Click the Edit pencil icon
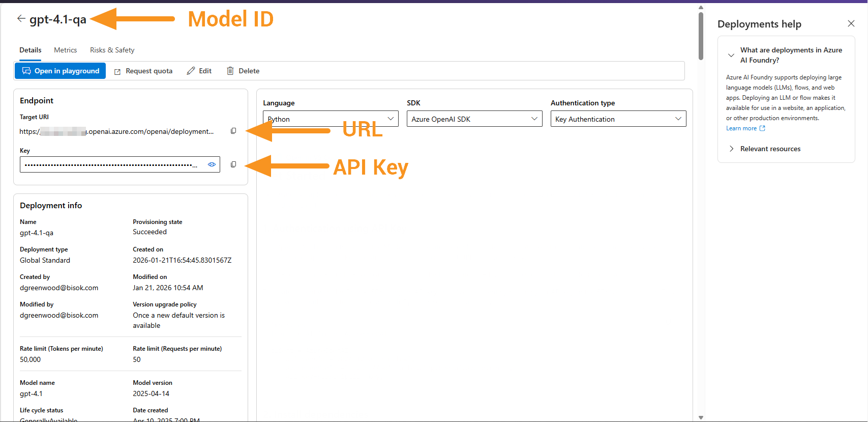Image resolution: width=868 pixels, height=422 pixels. pyautogui.click(x=191, y=71)
